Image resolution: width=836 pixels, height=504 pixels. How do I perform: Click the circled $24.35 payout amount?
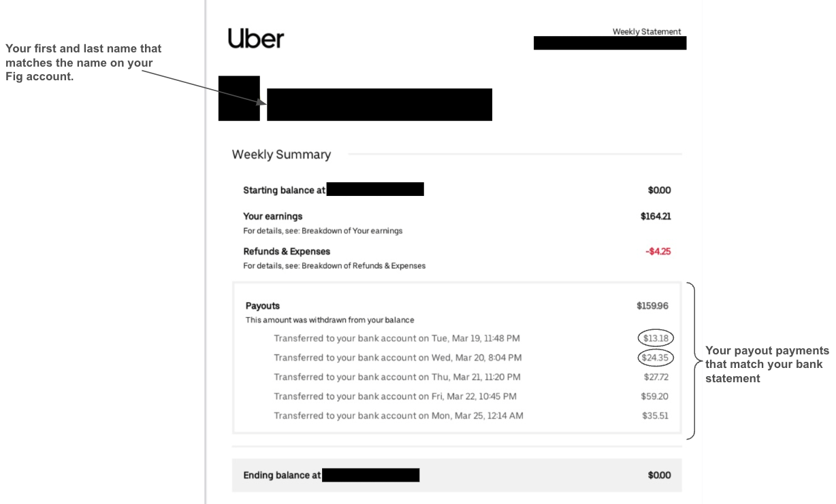pyautogui.click(x=656, y=358)
